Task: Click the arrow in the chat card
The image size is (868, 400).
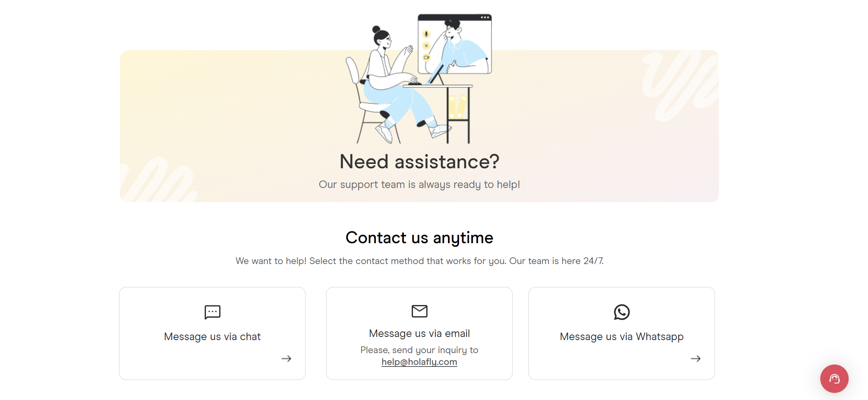Action: (286, 359)
